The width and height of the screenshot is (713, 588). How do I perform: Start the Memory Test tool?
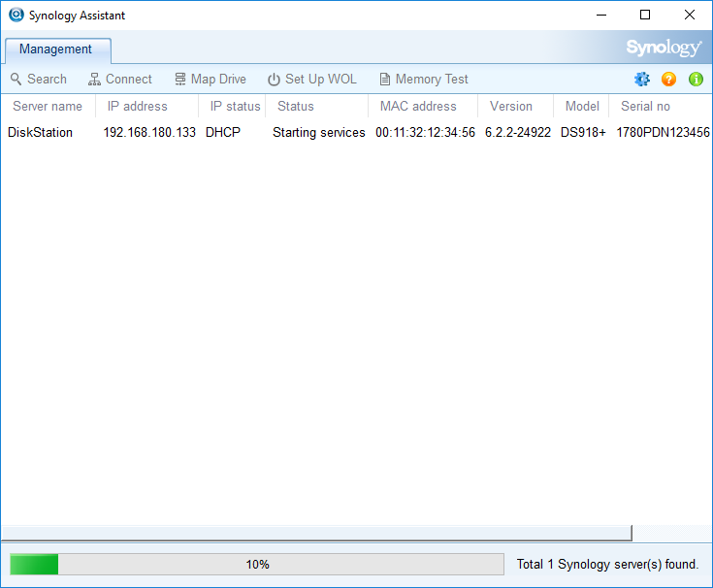424,80
